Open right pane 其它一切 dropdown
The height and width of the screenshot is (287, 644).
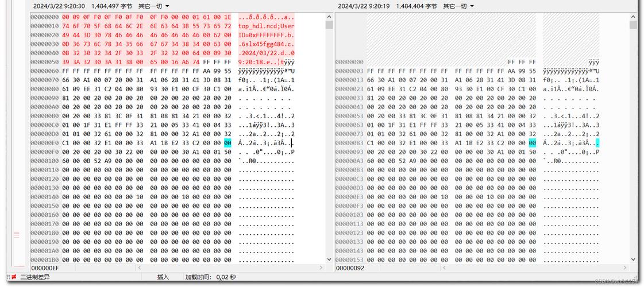[458, 6]
